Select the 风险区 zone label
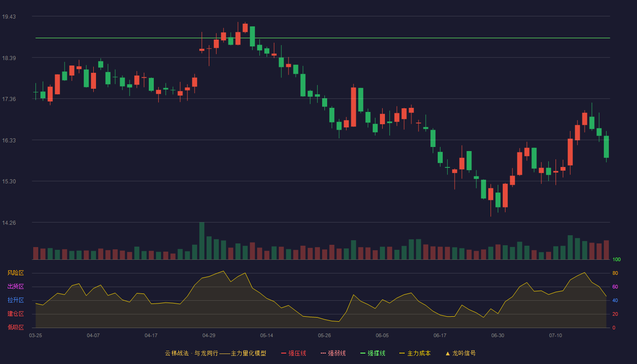The image size is (637, 364). [15, 273]
